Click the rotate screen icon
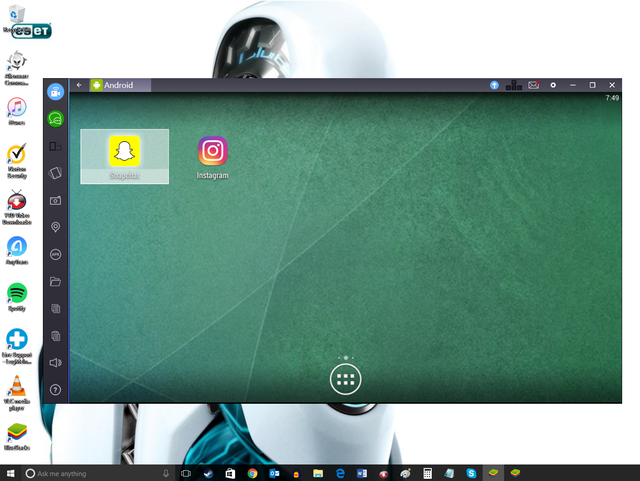Screen dimensions: 640x481 [x=56, y=173]
